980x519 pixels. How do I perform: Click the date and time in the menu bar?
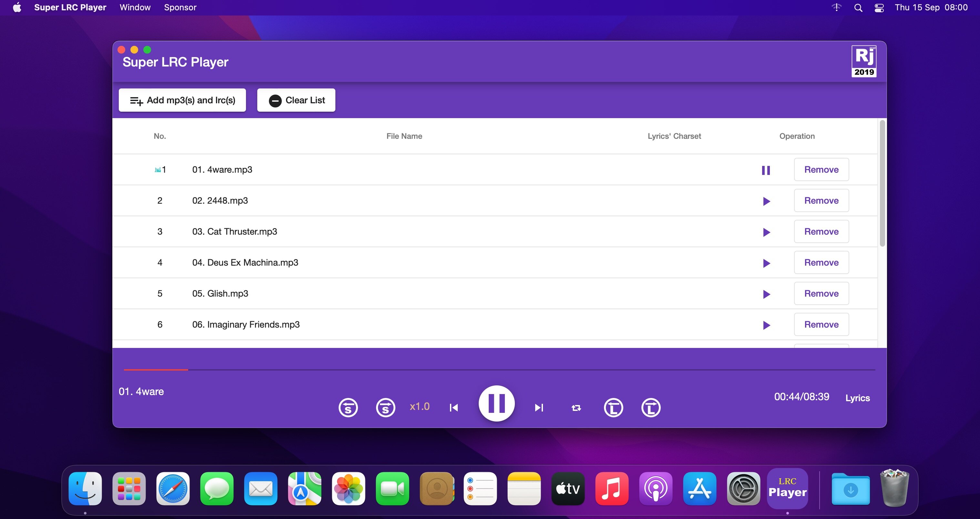(x=931, y=7)
